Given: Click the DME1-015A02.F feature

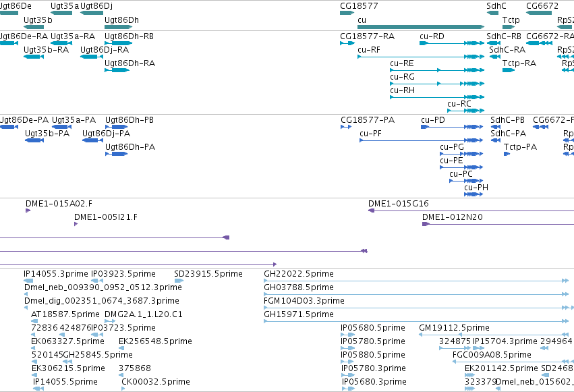Looking at the screenshot, I should (28, 211).
